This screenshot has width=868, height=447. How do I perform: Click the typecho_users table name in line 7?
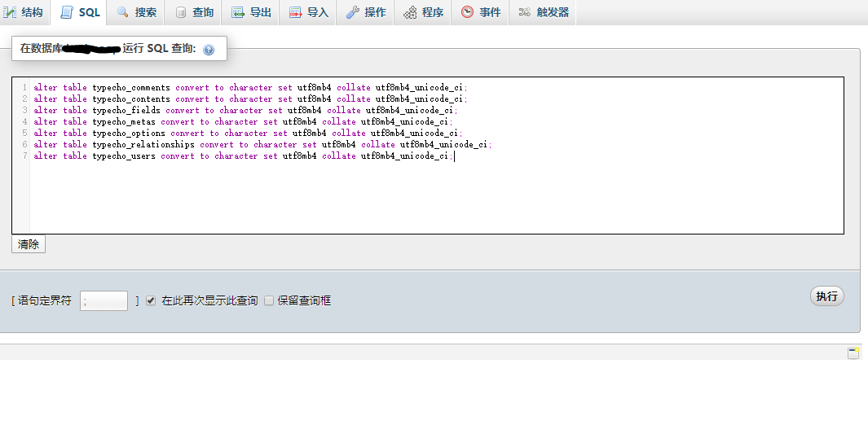pos(124,156)
